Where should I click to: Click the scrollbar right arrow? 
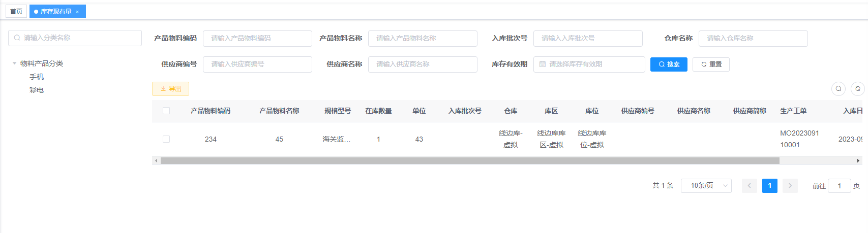click(x=858, y=161)
